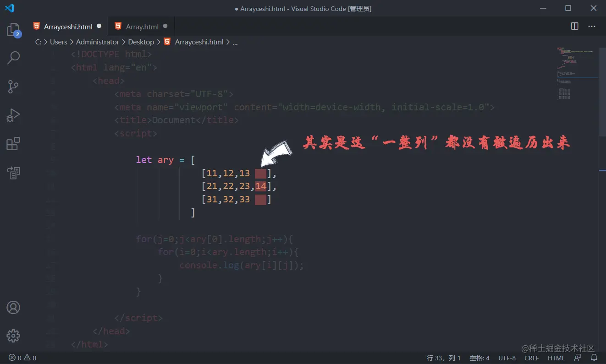Click the Desktop breadcrumb segment
Image resolution: width=606 pixels, height=364 pixels.
click(x=141, y=42)
